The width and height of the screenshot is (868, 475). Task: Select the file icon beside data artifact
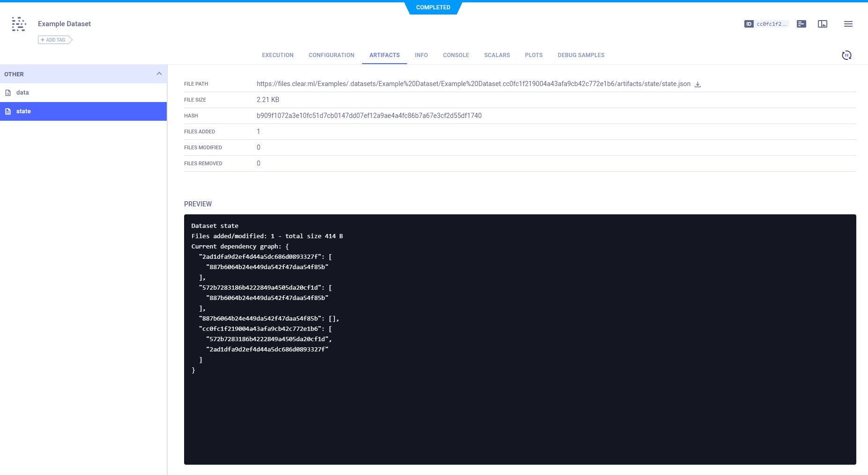point(7,92)
